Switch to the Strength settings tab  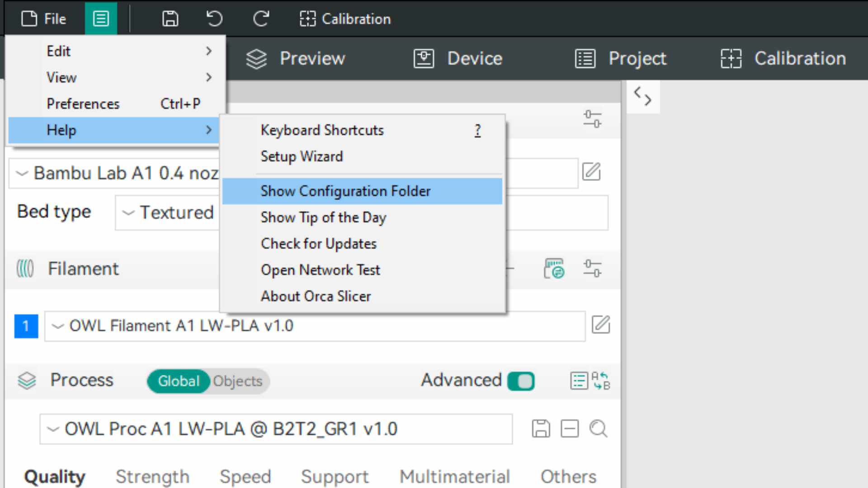pyautogui.click(x=152, y=477)
